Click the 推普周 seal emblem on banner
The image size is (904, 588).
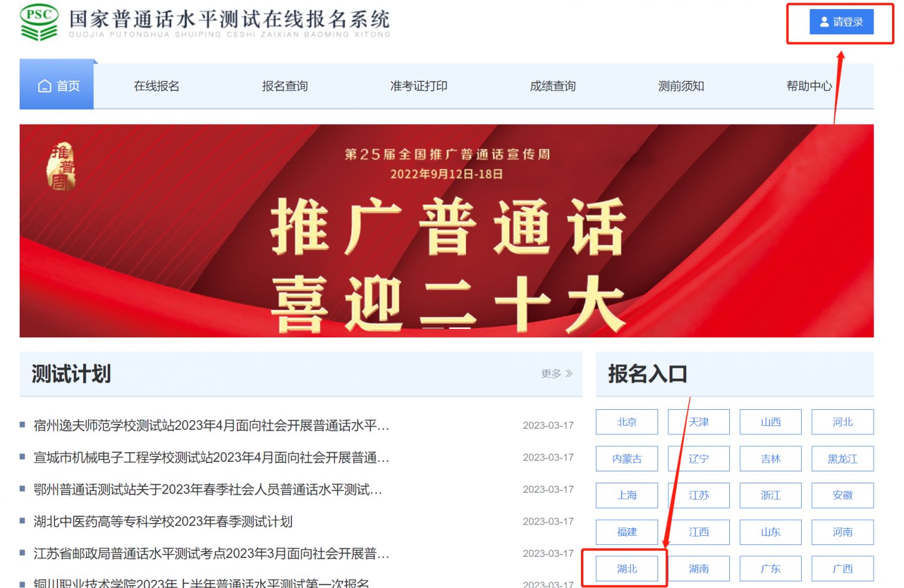coord(61,166)
